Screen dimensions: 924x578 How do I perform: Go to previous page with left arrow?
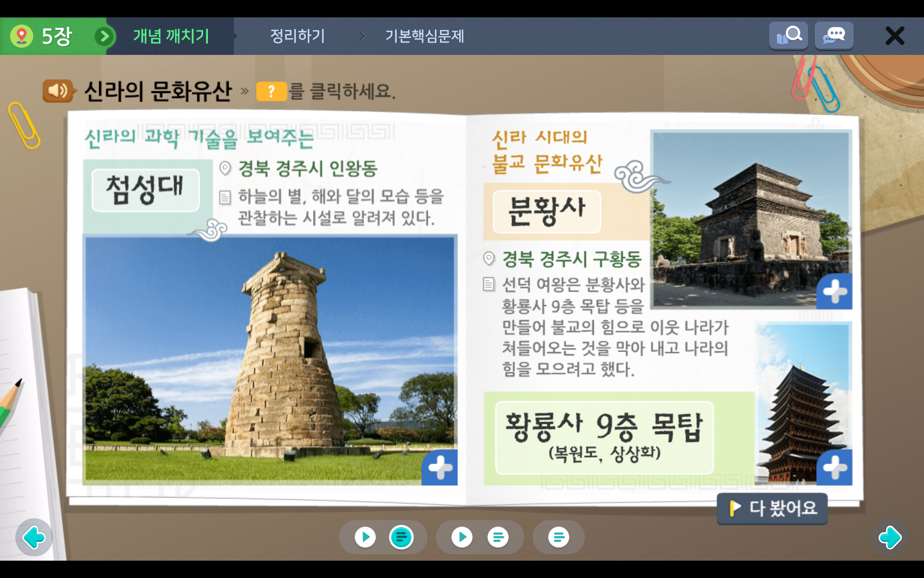point(34,537)
